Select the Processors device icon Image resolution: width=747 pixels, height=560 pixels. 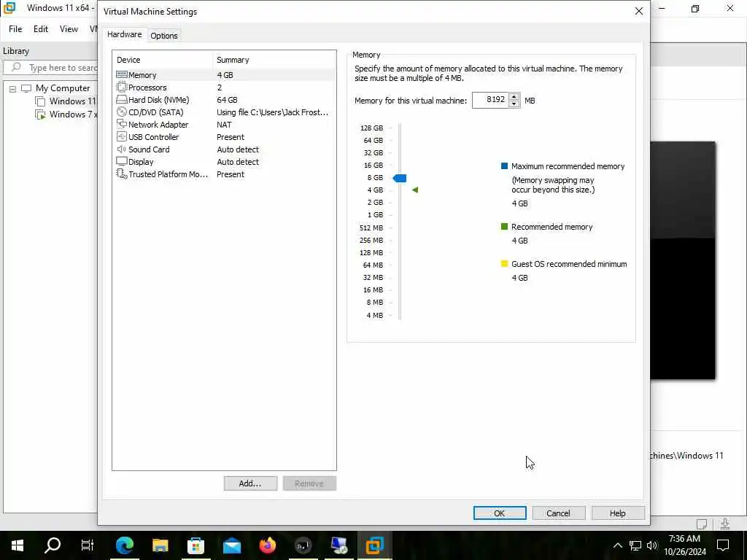122,87
